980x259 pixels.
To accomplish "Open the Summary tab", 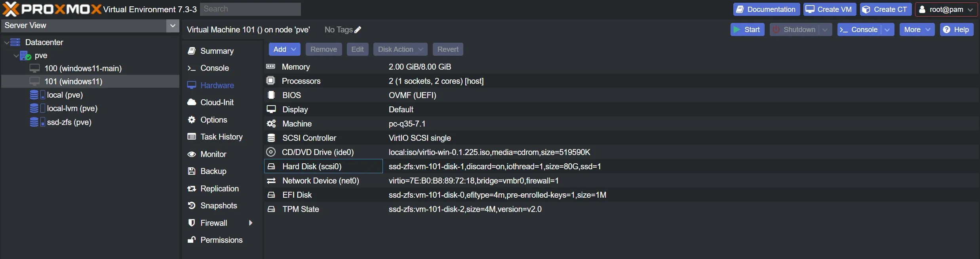I will coord(223,51).
